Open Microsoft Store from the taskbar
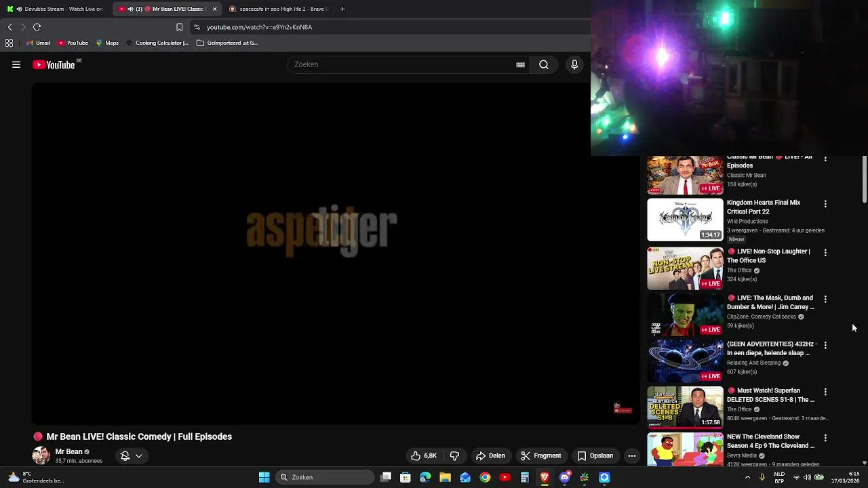Viewport: 868px width, 488px height. 406,477
